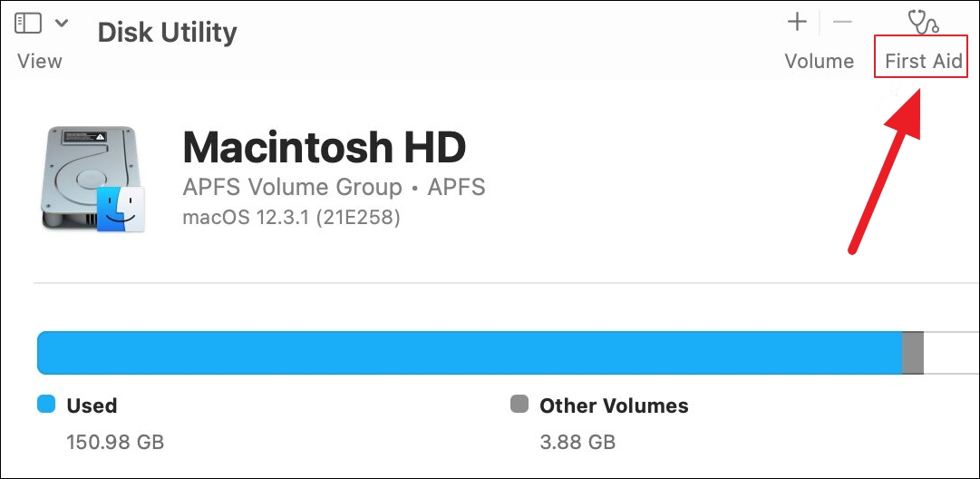Image resolution: width=980 pixels, height=479 pixels.
Task: Click the APFS Volume Group subtitle
Action: (334, 188)
